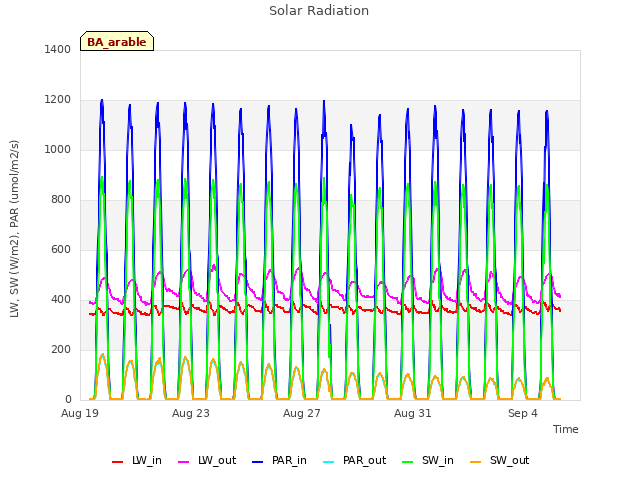Click the PAR_out legend label

pos(364,460)
